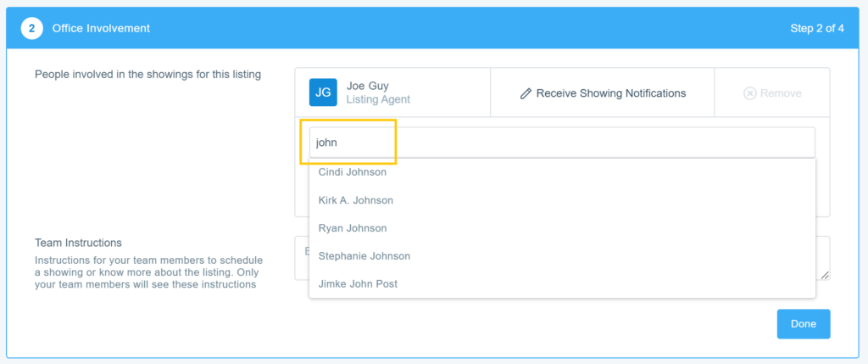The height and width of the screenshot is (364, 868).
Task: Click the JG avatar badge
Action: pyautogui.click(x=323, y=92)
